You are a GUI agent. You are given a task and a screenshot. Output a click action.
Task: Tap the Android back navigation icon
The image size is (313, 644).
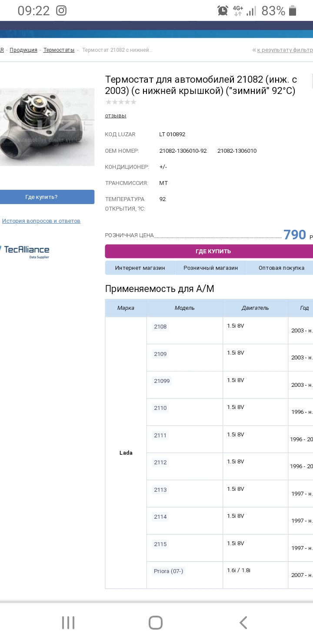pyautogui.click(x=243, y=623)
